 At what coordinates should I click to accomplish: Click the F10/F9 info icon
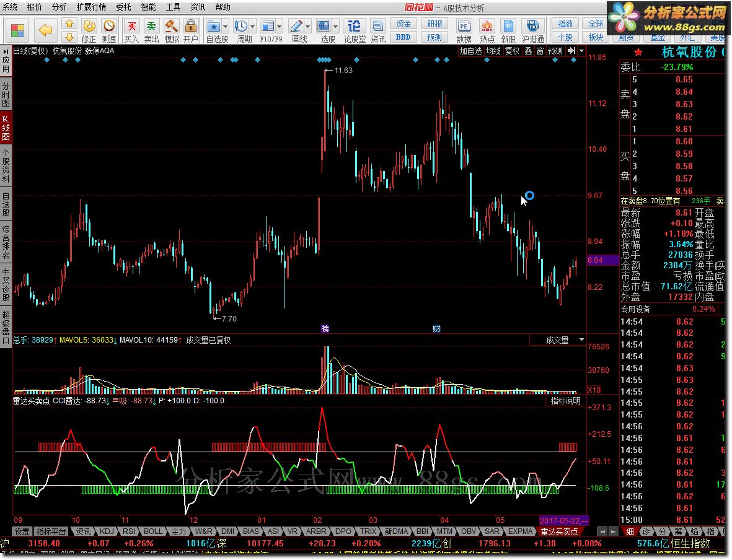coord(268,26)
